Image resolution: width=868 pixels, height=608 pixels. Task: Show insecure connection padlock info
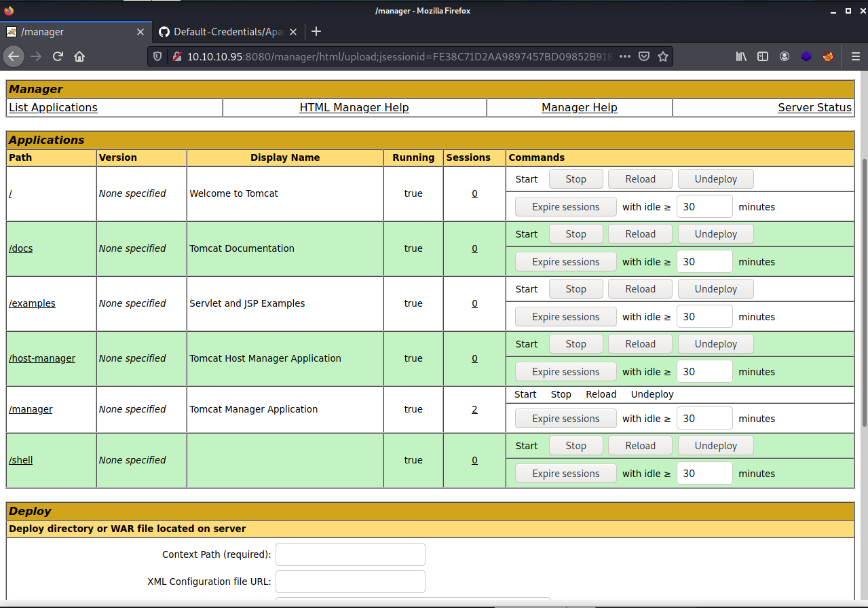click(176, 56)
